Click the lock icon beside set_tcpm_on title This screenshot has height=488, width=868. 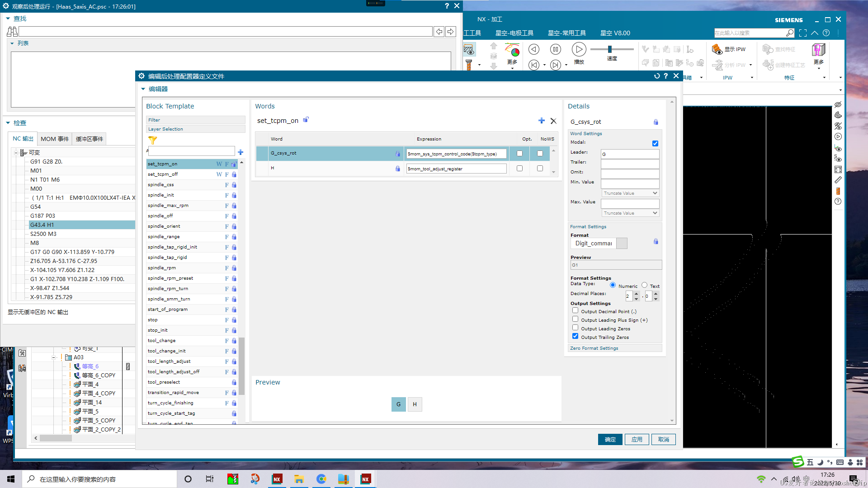(306, 120)
